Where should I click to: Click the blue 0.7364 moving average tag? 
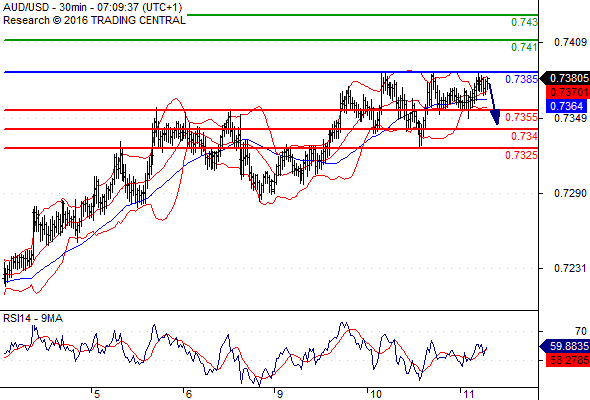(566, 106)
